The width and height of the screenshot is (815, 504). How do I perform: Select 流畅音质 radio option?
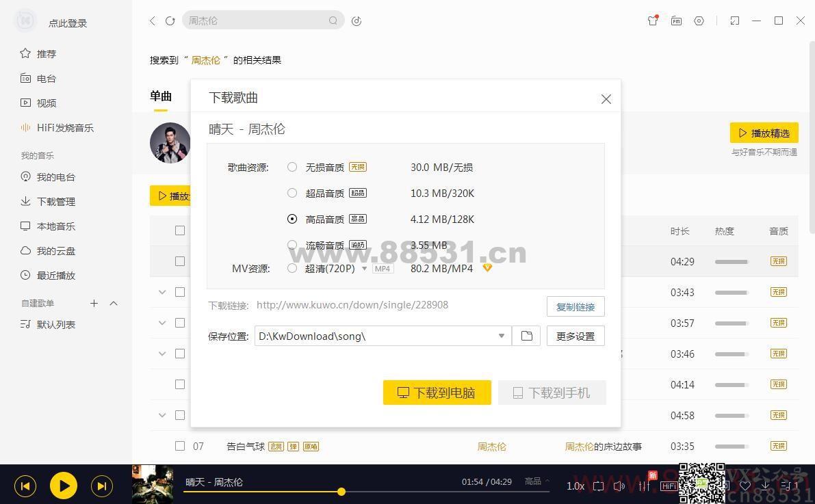292,244
